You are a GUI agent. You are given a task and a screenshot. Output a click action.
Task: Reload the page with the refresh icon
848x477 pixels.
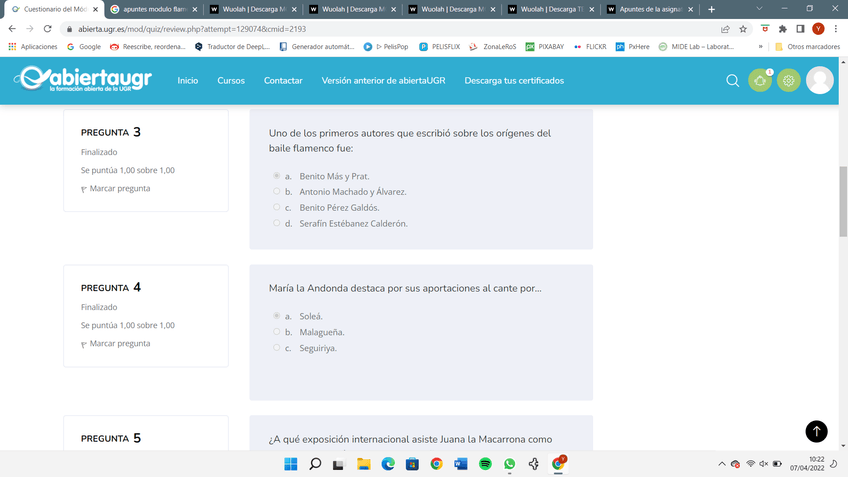(47, 29)
